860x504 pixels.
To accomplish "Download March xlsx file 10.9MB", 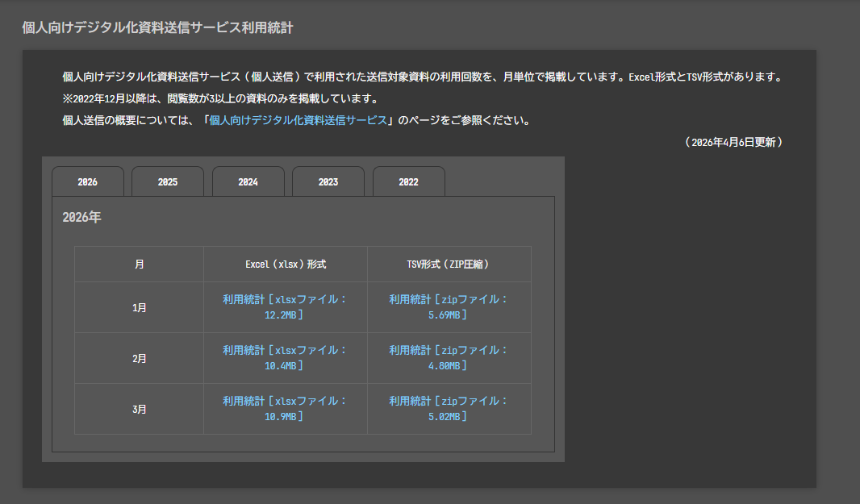I will point(286,409).
